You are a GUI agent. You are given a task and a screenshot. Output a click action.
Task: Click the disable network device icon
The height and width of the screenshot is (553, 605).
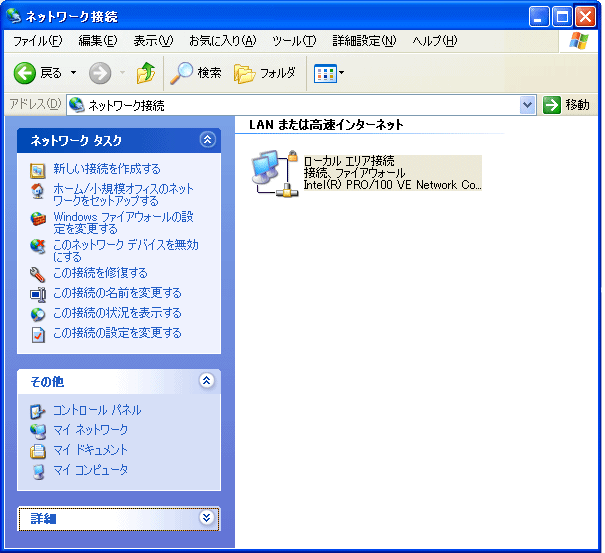click(x=38, y=246)
